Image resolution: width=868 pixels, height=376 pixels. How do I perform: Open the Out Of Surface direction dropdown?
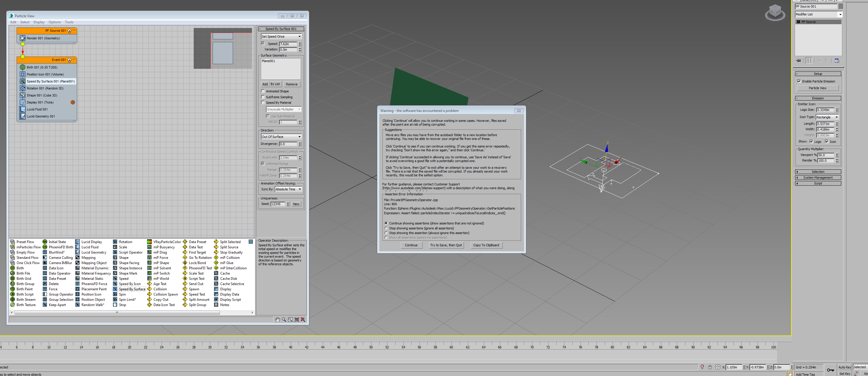pyautogui.click(x=281, y=137)
